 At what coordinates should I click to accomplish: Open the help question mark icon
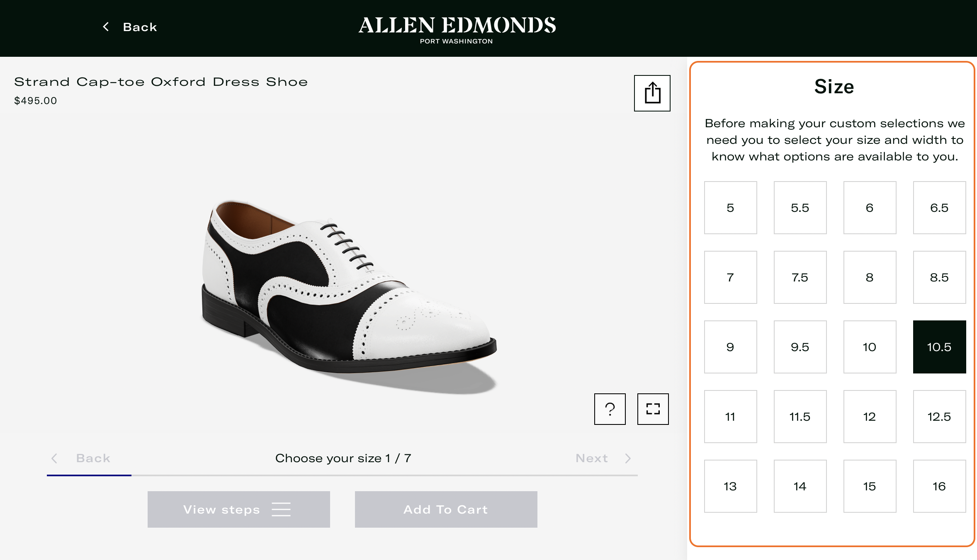point(610,409)
